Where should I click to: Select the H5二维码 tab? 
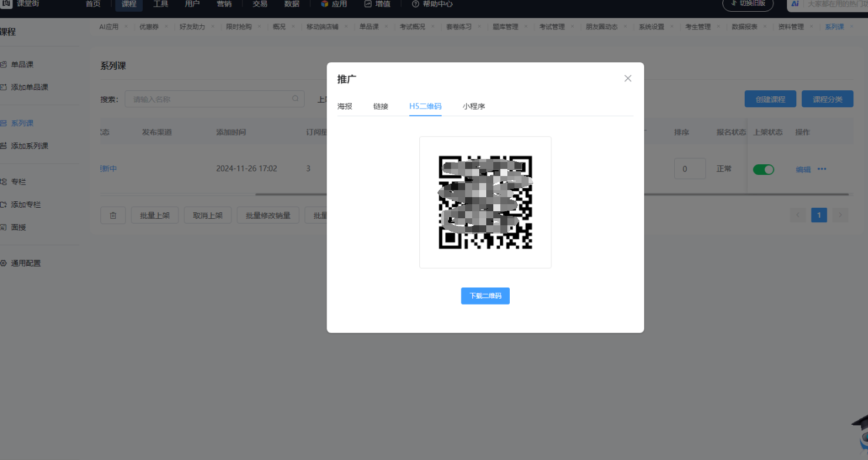click(x=425, y=107)
